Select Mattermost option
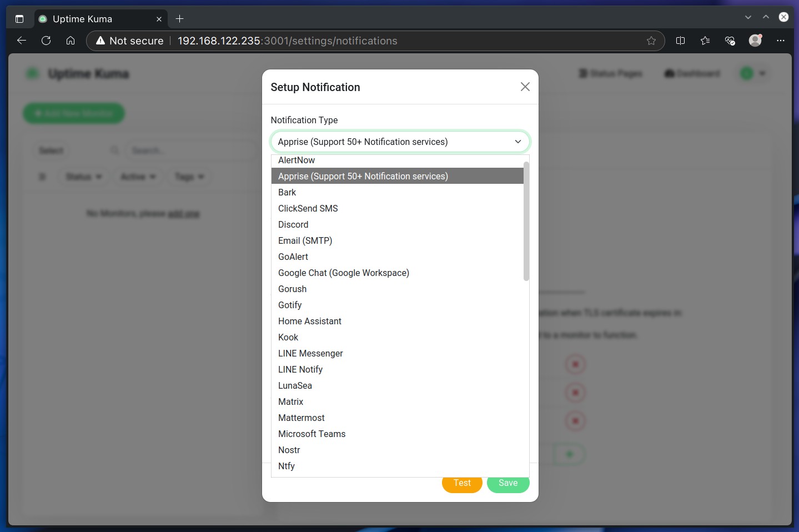The width and height of the screenshot is (799, 532). pos(398,418)
